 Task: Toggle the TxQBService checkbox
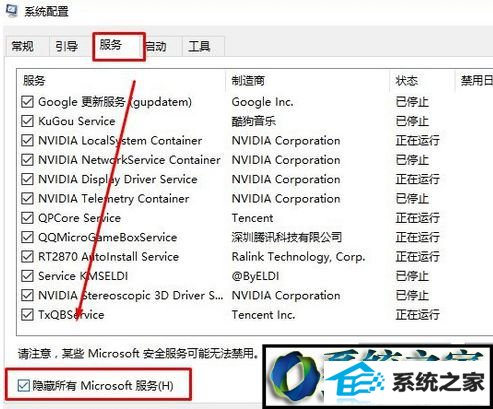(x=27, y=314)
